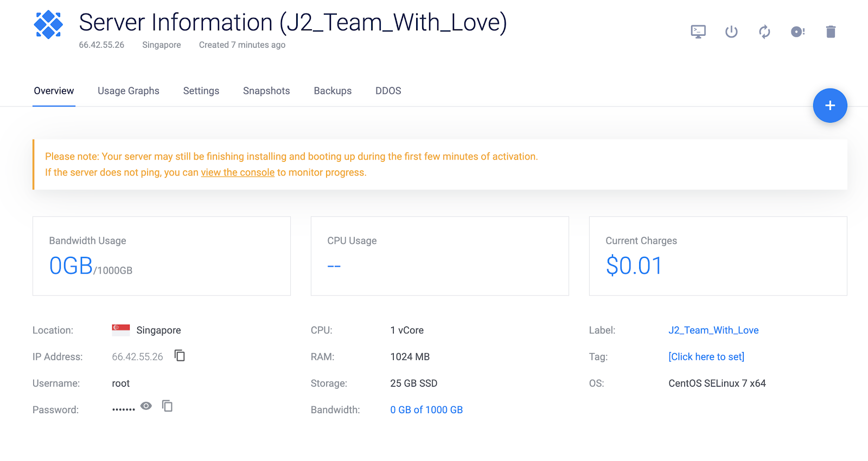Image resolution: width=868 pixels, height=461 pixels.
Task: Restart the server using the reload icon
Action: [x=764, y=31]
